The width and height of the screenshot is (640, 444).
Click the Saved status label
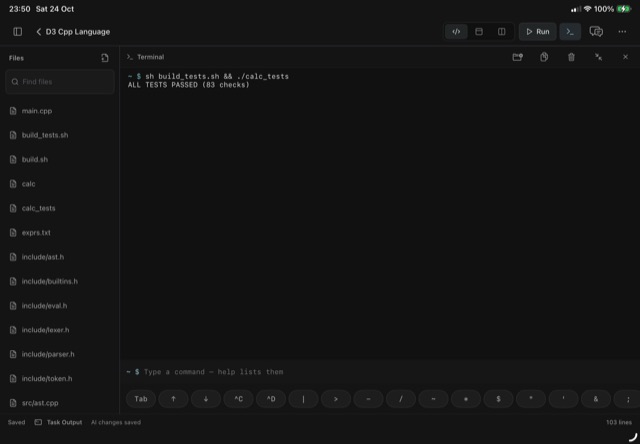coord(16,422)
